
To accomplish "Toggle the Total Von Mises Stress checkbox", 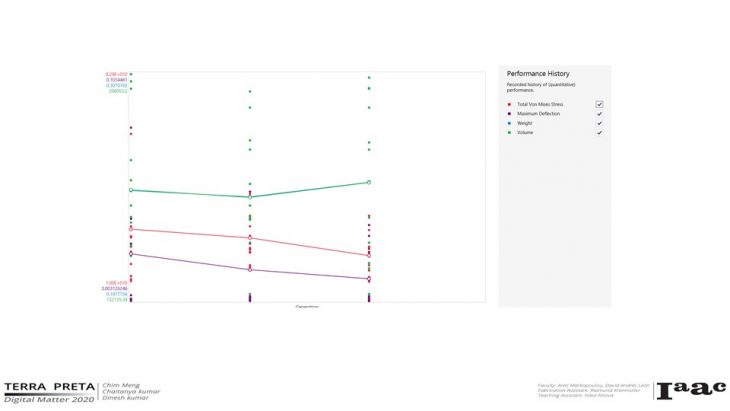I will (599, 104).
